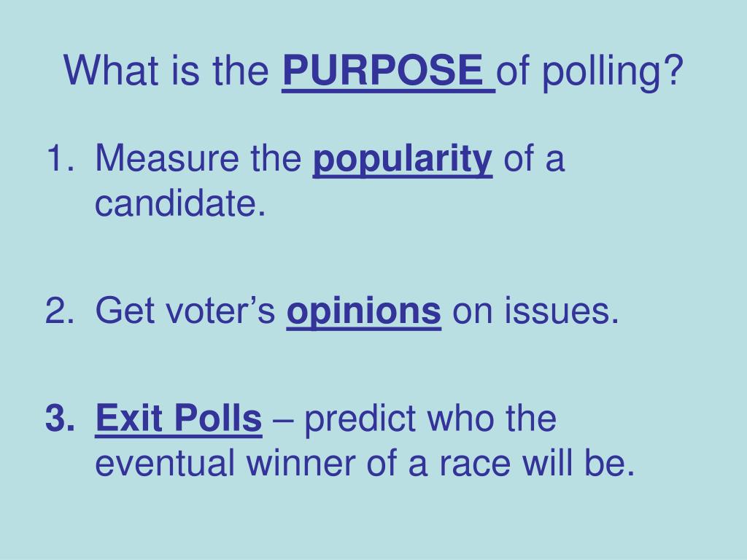Screen dimensions: 747x560
Task: Click the word polling? in the title
Action: tap(613, 72)
